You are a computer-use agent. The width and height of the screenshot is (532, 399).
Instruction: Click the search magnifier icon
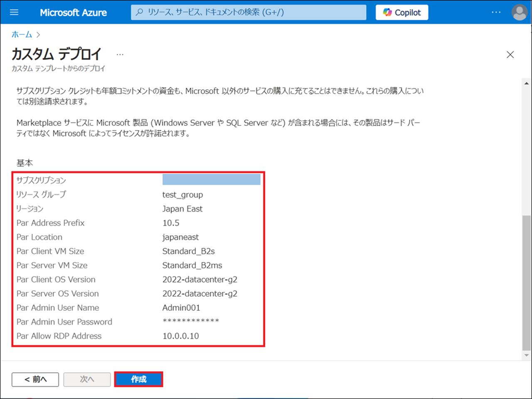point(140,12)
